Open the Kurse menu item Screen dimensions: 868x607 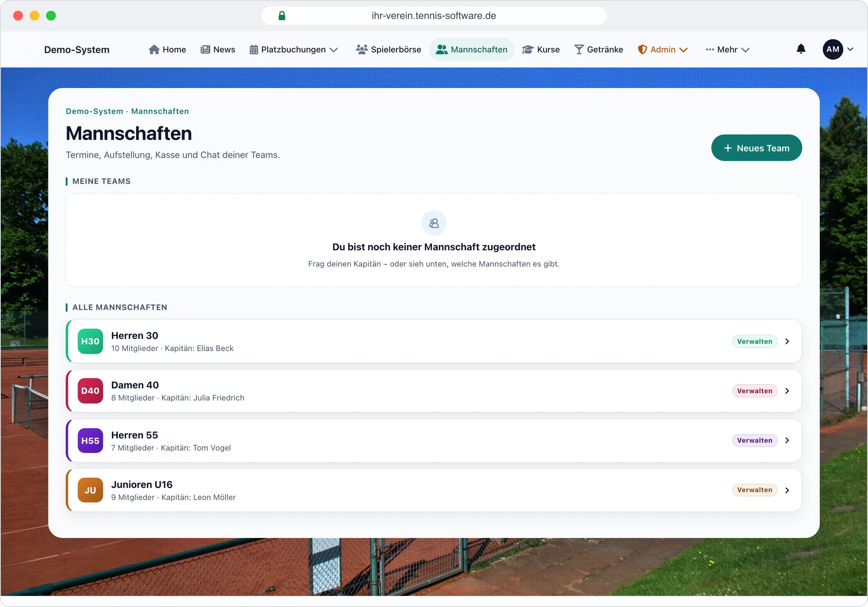[541, 50]
